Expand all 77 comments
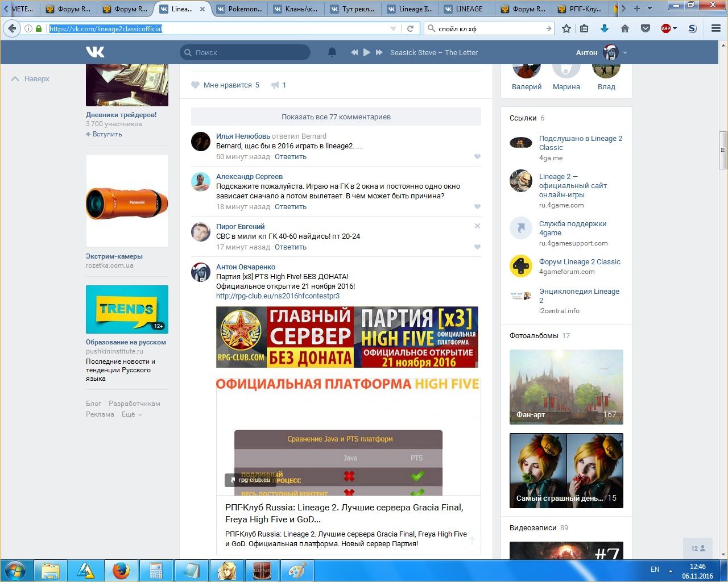This screenshot has height=582, width=728. pyautogui.click(x=336, y=117)
